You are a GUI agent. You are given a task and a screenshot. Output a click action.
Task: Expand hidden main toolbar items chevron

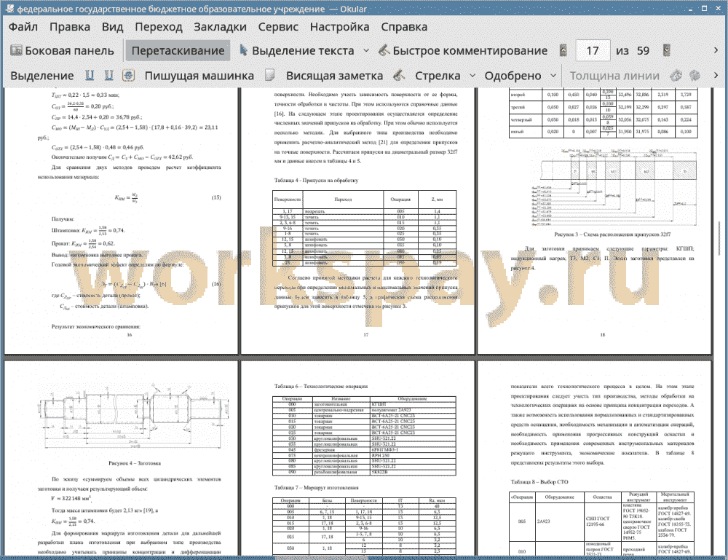click(716, 50)
